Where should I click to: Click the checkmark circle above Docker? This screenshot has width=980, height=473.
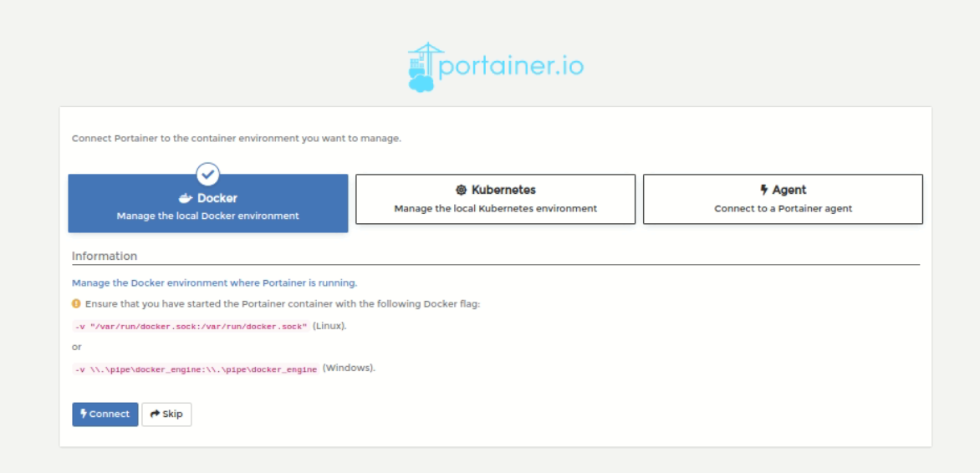[207, 174]
